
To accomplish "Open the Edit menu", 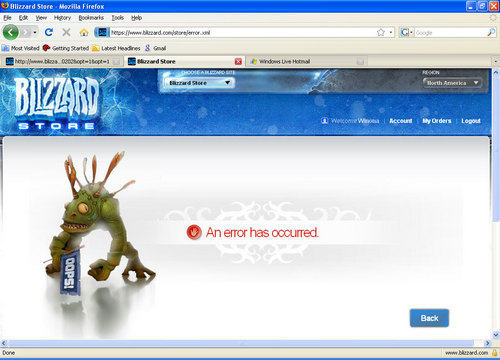I will [x=23, y=18].
